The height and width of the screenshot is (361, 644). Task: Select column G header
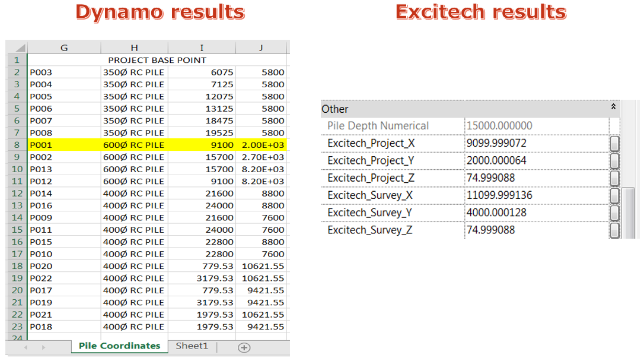[x=64, y=47]
